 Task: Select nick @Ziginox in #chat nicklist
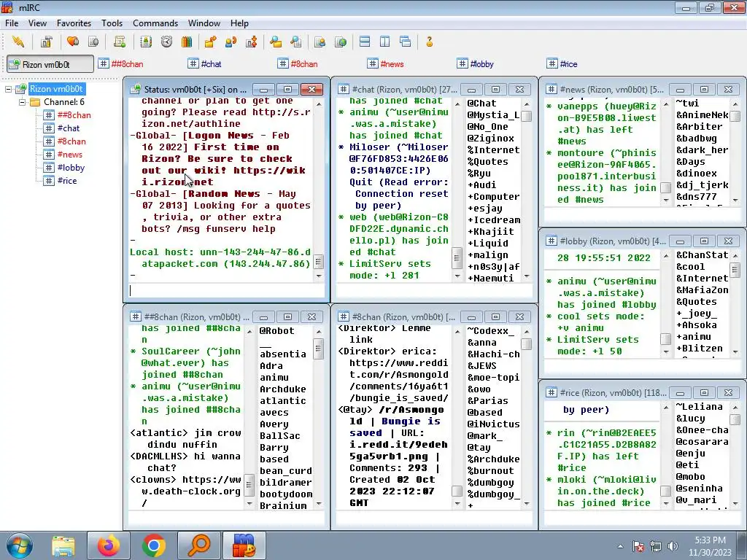click(491, 138)
